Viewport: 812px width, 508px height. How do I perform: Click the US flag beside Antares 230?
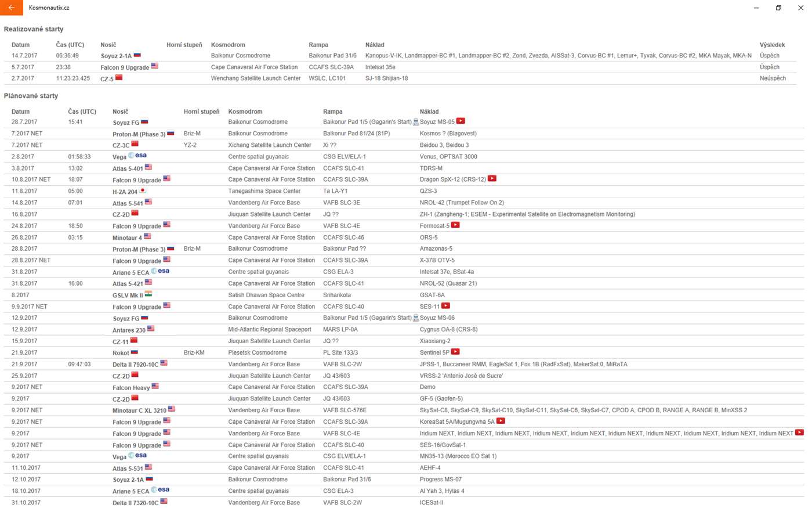click(151, 329)
